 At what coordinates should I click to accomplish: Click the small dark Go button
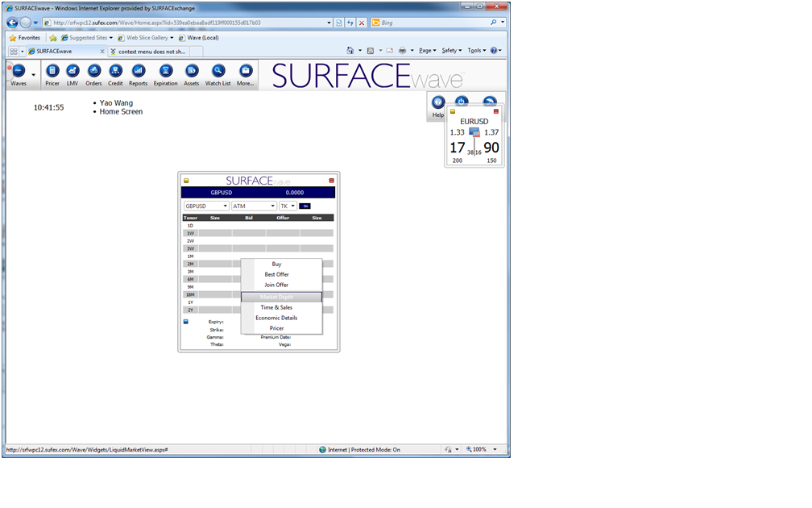(305, 206)
